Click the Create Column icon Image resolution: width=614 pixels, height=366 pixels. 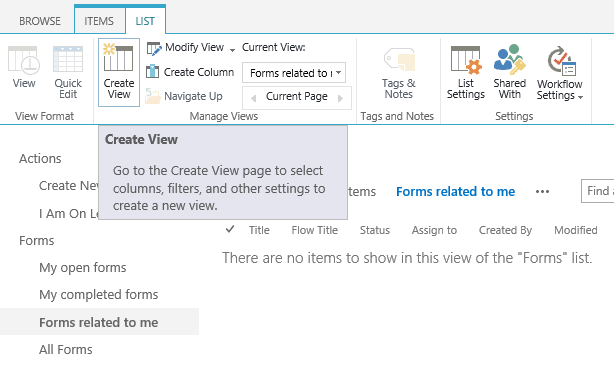click(152, 72)
